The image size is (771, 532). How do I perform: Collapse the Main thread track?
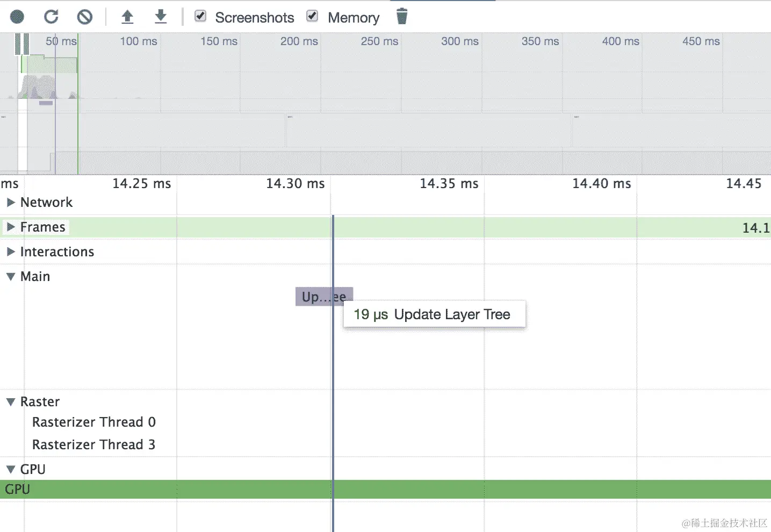[x=10, y=277]
